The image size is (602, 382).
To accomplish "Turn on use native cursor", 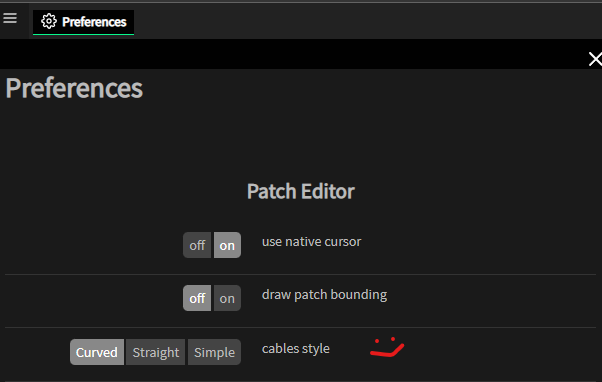I will pyautogui.click(x=227, y=245).
